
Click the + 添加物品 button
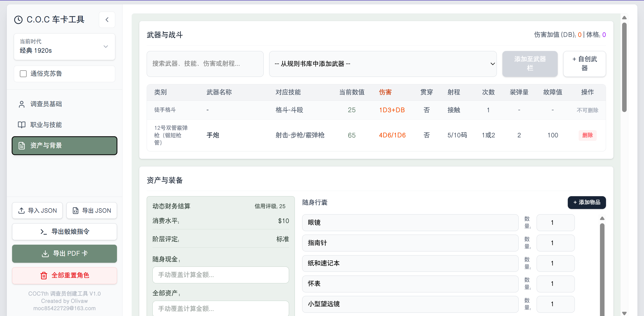pyautogui.click(x=587, y=202)
